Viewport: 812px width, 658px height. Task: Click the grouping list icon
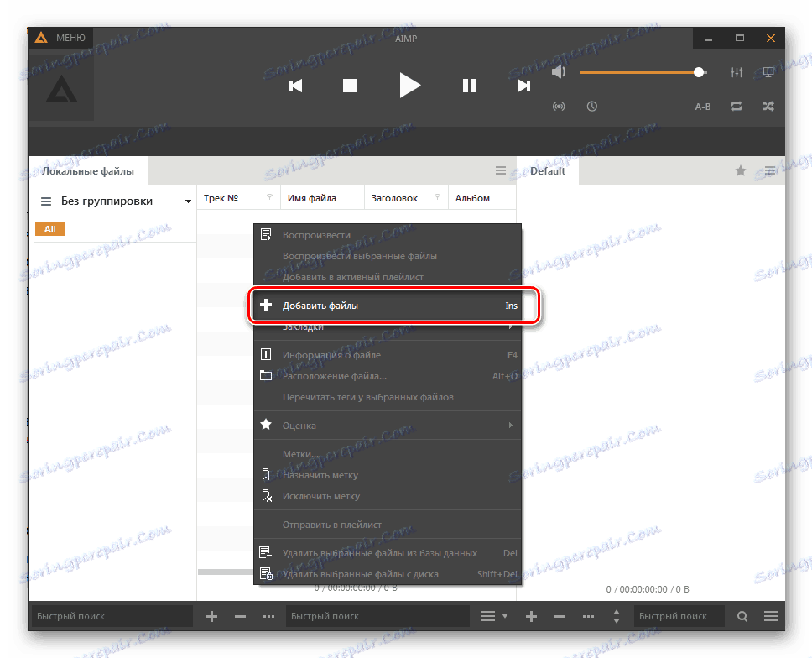pyautogui.click(x=46, y=201)
